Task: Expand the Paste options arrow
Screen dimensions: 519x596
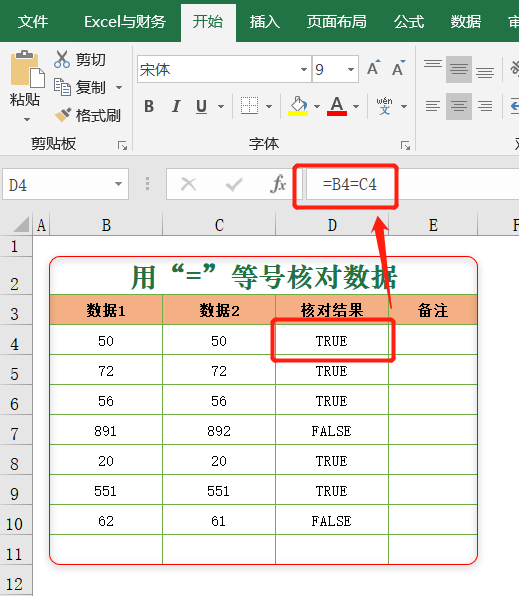Action: point(27,119)
